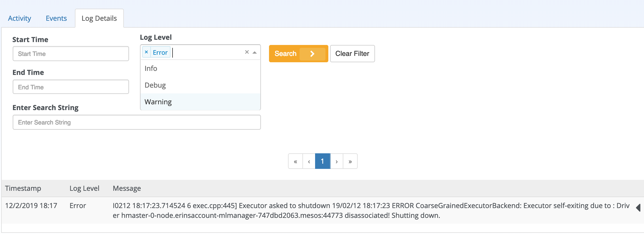Click the Enter Search String box
This screenshot has height=234, width=644.
(x=137, y=122)
